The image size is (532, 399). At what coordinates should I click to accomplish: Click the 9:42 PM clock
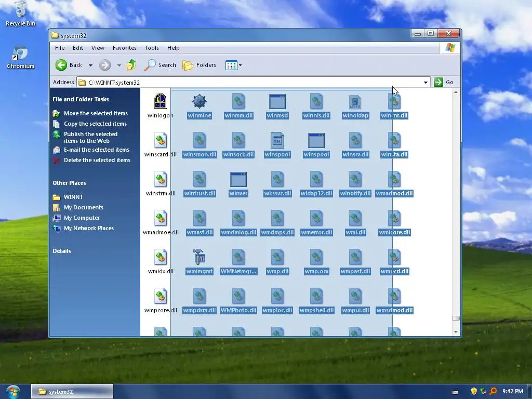[x=513, y=391]
